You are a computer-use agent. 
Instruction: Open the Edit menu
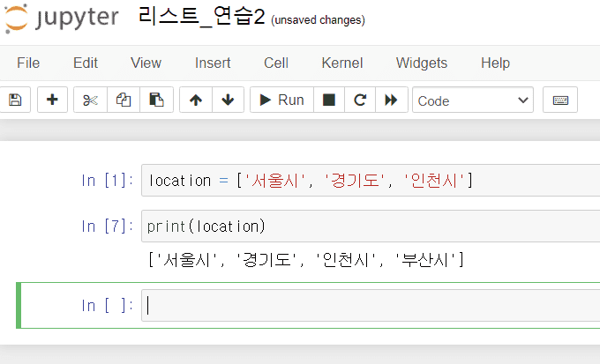(x=86, y=63)
